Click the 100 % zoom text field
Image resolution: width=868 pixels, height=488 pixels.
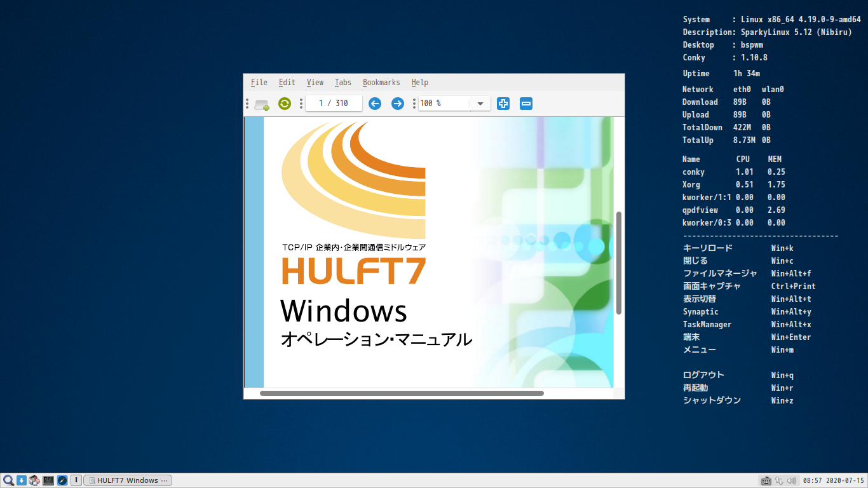coord(444,104)
